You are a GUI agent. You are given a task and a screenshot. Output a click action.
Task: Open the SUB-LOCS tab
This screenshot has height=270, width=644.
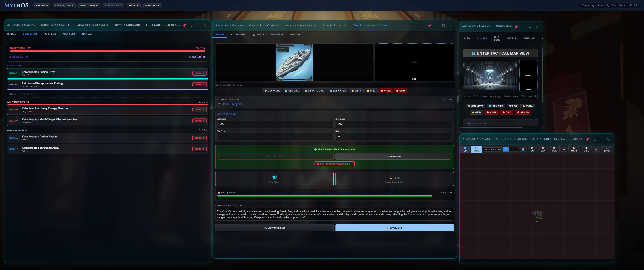click(x=497, y=38)
